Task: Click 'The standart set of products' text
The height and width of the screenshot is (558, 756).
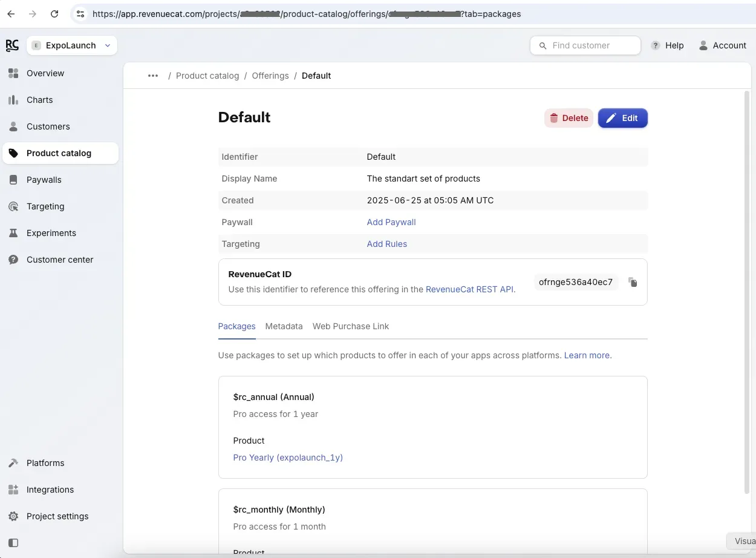Action: tap(423, 179)
